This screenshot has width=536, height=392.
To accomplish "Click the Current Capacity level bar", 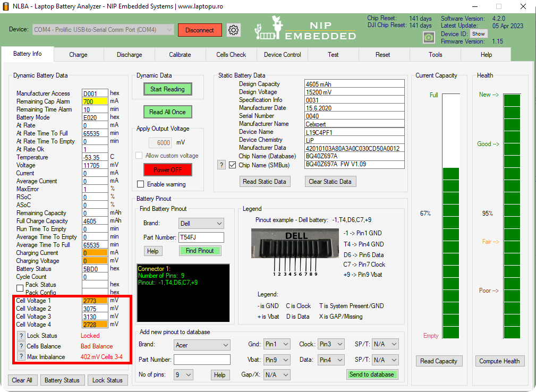I will coord(451,216).
